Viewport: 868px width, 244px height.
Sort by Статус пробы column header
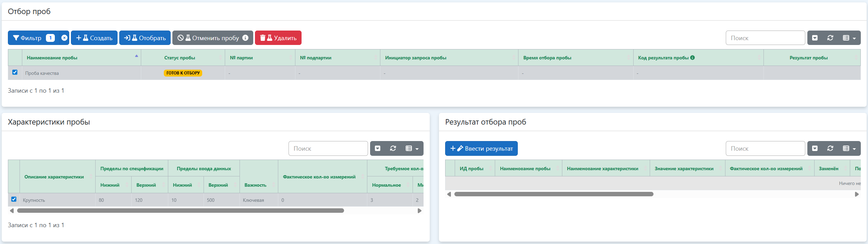coord(180,58)
